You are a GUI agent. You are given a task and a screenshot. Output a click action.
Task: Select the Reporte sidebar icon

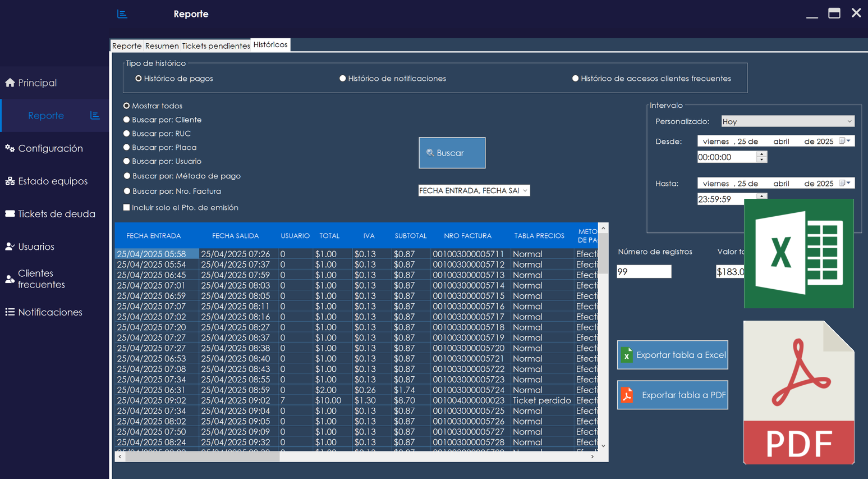(x=46, y=115)
